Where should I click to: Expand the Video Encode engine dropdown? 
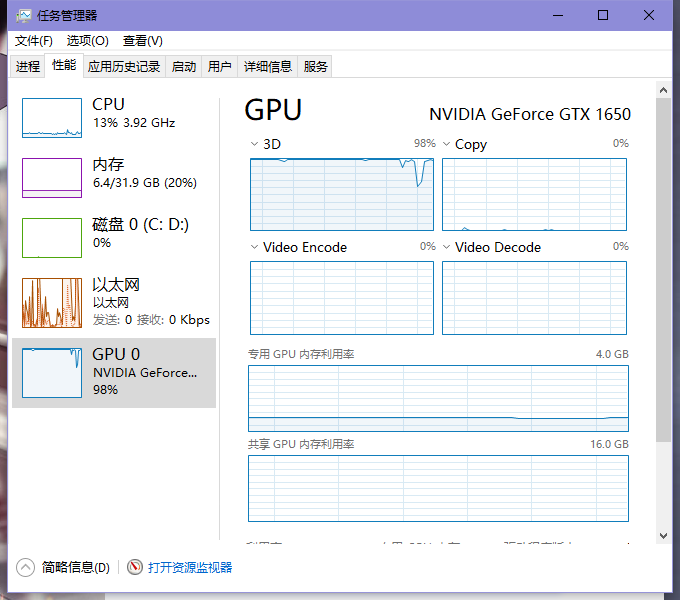255,247
